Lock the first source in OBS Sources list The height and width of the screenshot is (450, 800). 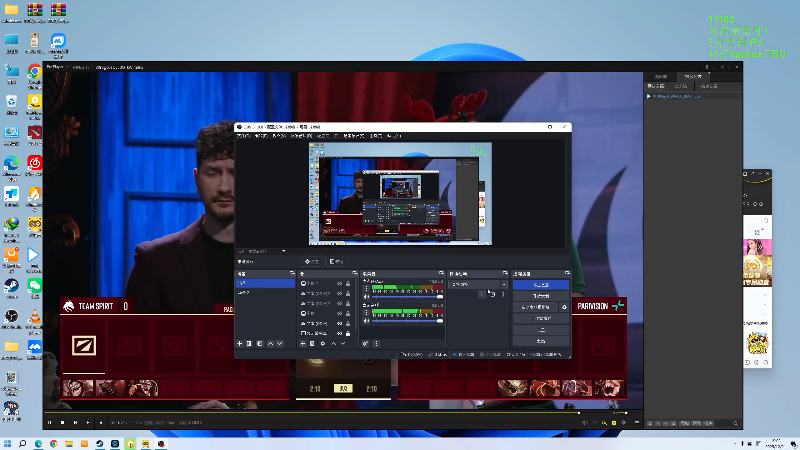[348, 284]
